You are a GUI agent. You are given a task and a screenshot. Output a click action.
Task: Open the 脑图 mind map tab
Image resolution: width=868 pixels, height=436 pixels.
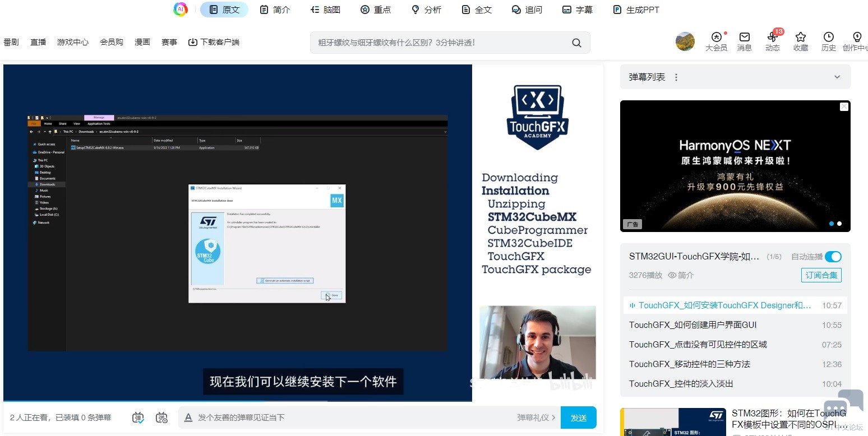coord(325,10)
